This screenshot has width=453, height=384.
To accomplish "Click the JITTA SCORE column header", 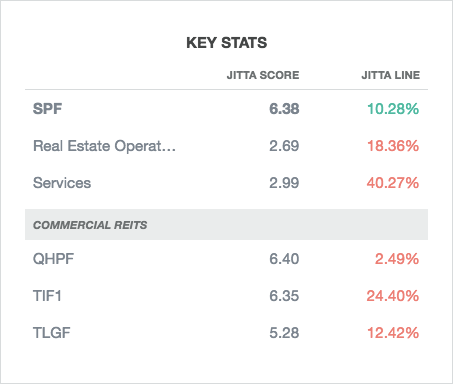I will pyautogui.click(x=263, y=75).
